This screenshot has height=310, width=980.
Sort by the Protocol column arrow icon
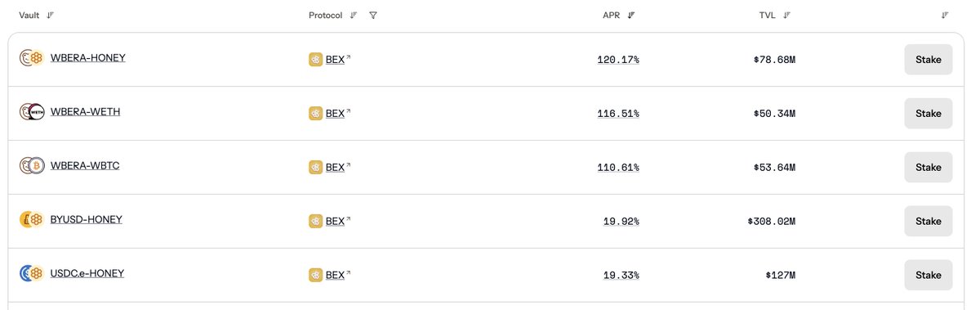point(354,16)
